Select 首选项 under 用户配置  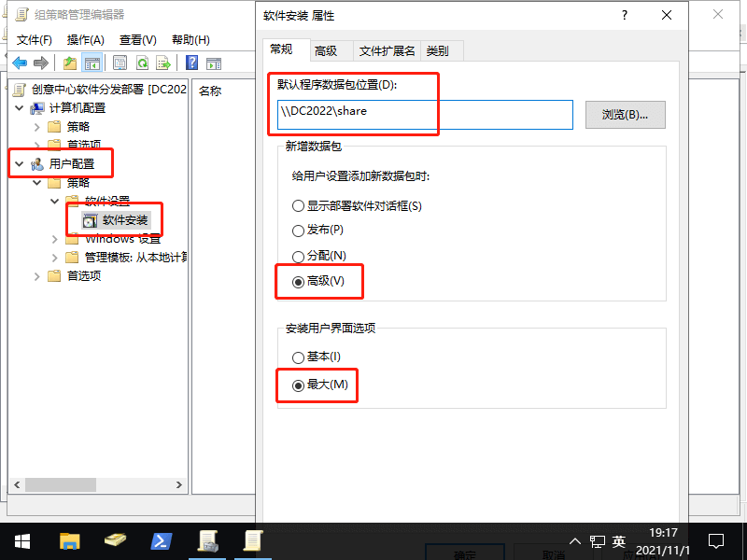75,276
